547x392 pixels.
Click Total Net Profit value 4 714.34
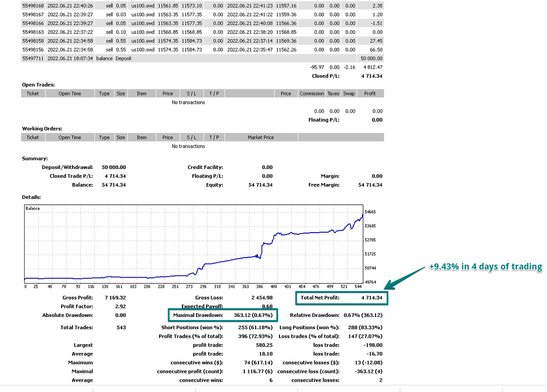tap(372, 299)
